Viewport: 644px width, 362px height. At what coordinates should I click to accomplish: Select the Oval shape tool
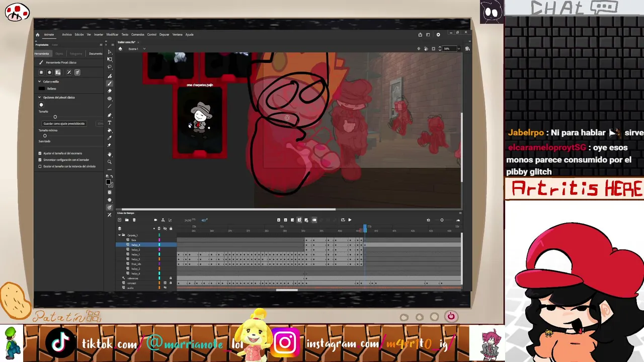pos(110,99)
